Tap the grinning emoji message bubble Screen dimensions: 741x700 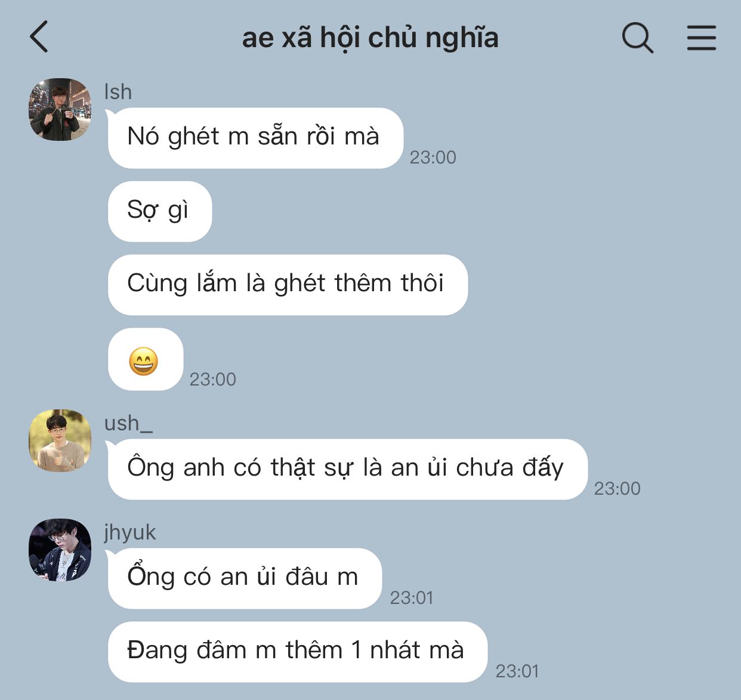pyautogui.click(x=145, y=360)
